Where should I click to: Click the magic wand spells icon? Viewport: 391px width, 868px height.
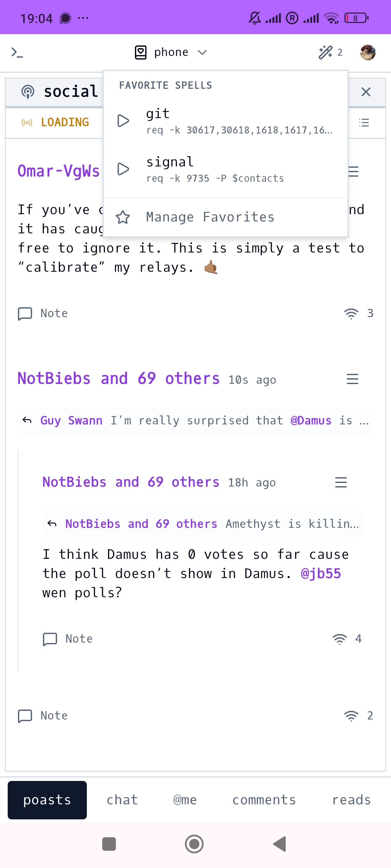coord(326,52)
